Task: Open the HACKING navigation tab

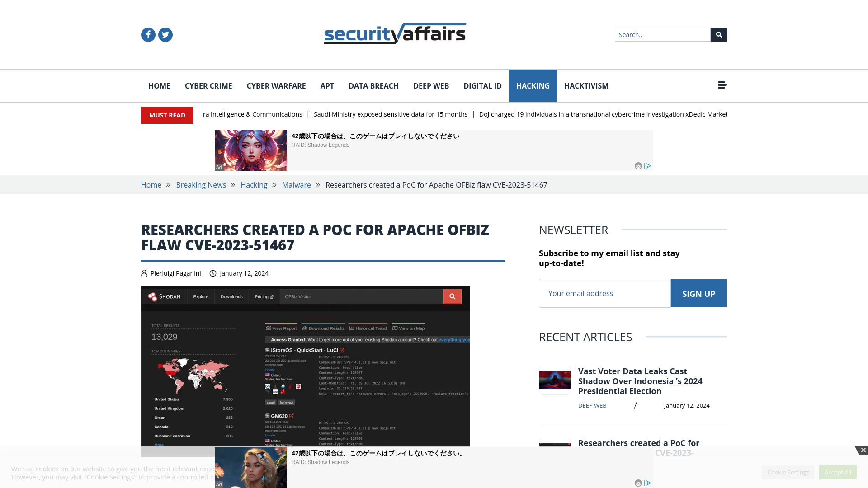Action: (533, 86)
